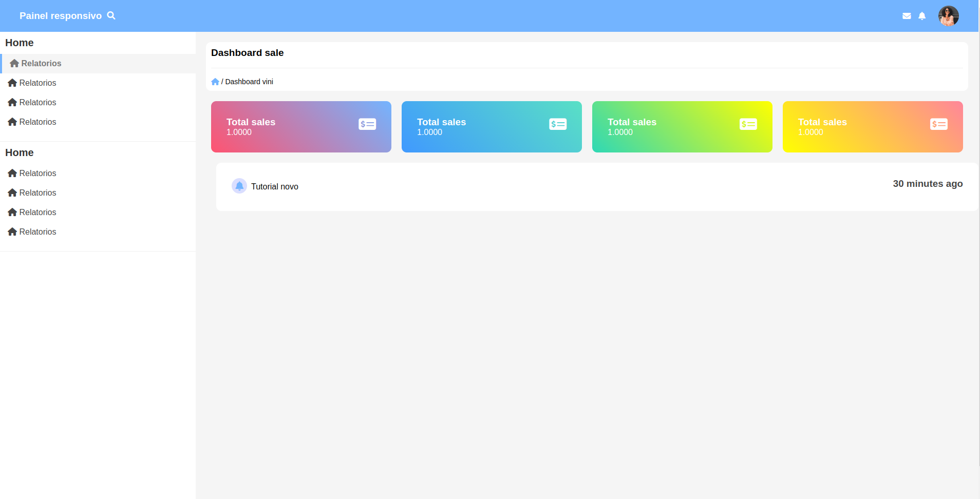Click the Painel responsivo title
The image size is (980, 499).
pyautogui.click(x=61, y=15)
